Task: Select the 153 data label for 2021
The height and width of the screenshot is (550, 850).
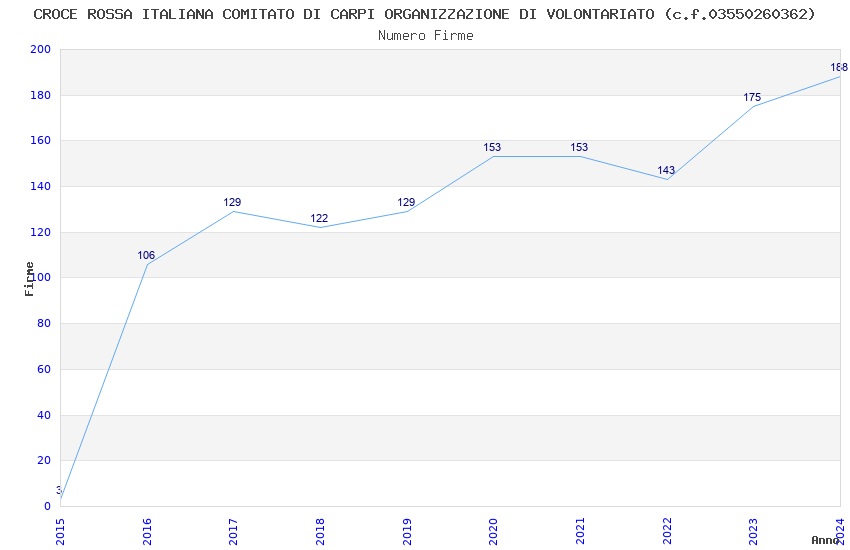Action: click(579, 147)
